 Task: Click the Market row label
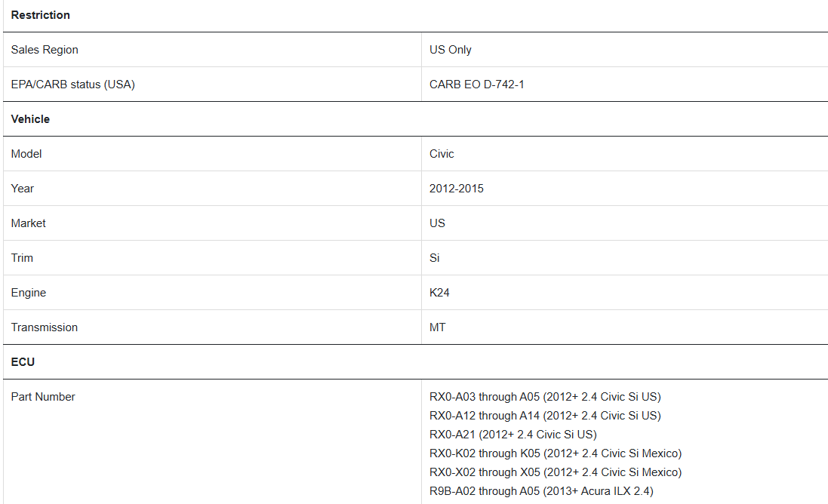point(28,223)
